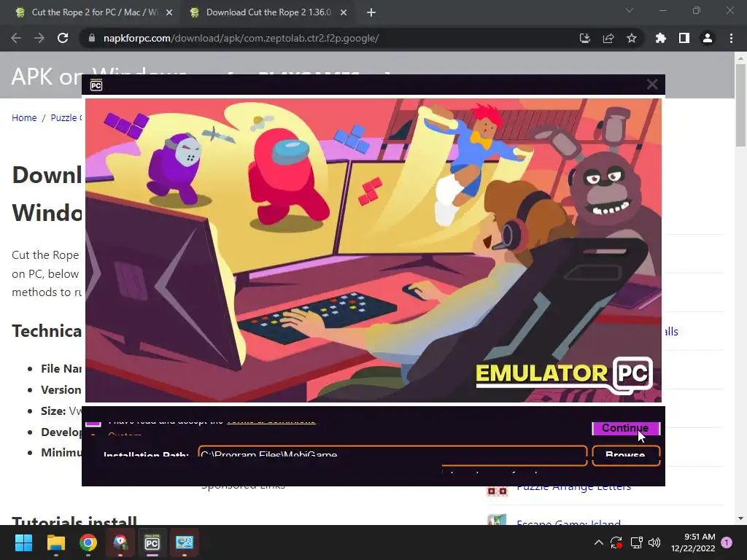Click the Chrome taskbar icon

point(88,542)
